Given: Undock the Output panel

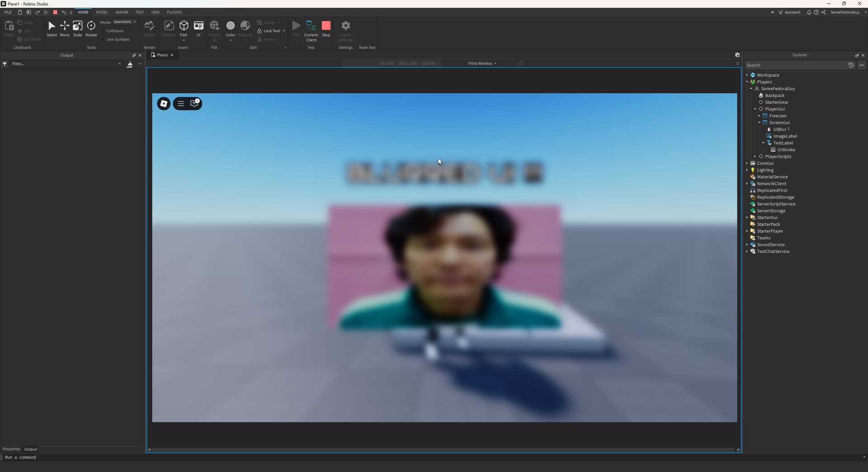Looking at the screenshot, I should [134, 55].
